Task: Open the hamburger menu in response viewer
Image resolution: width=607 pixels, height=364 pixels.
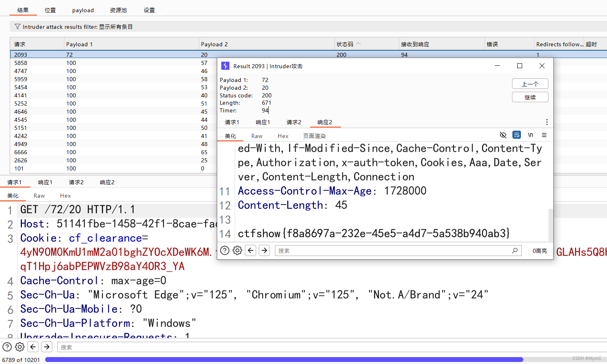Action: 544,135
